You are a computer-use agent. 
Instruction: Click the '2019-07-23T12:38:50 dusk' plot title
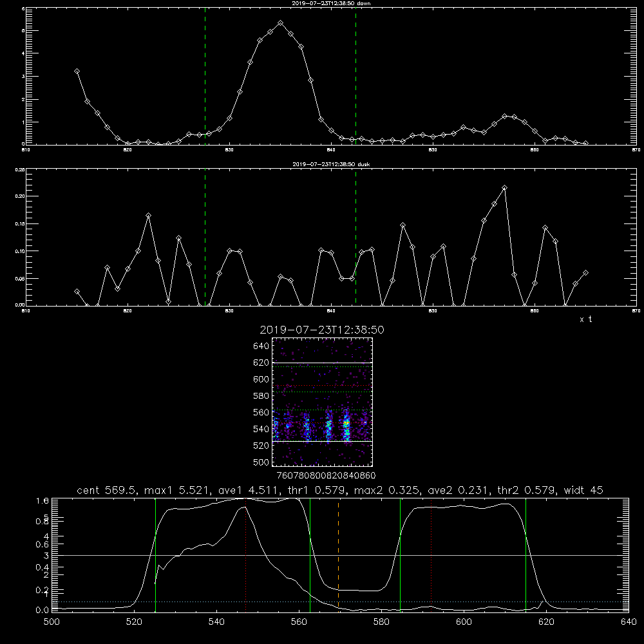click(331, 164)
